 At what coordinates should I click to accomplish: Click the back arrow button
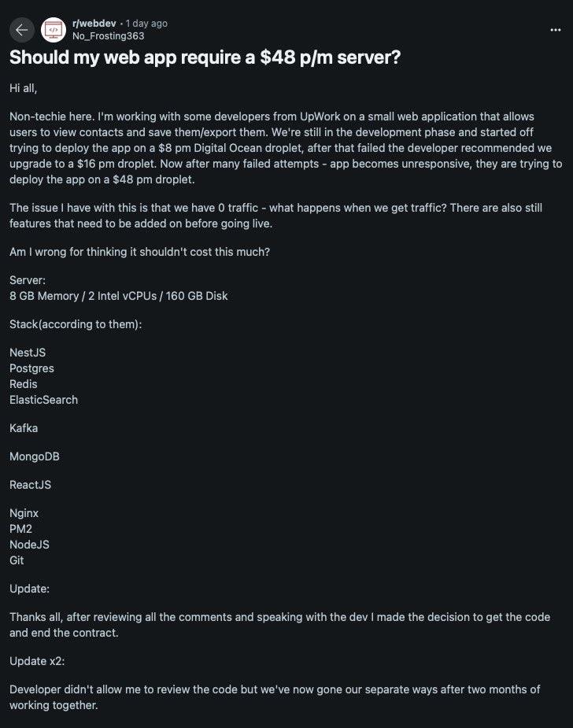coord(21,30)
